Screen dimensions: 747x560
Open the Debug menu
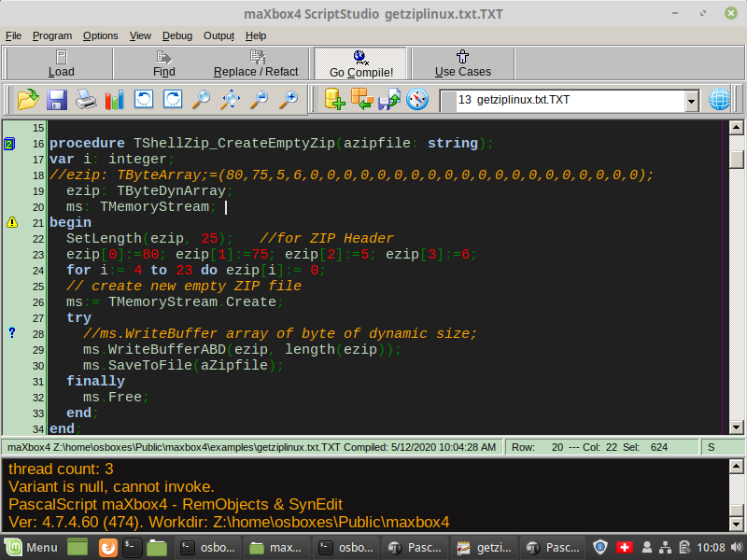pyautogui.click(x=176, y=35)
